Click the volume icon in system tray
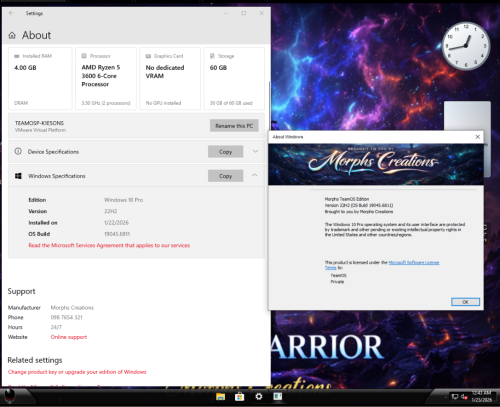 pos(464,396)
